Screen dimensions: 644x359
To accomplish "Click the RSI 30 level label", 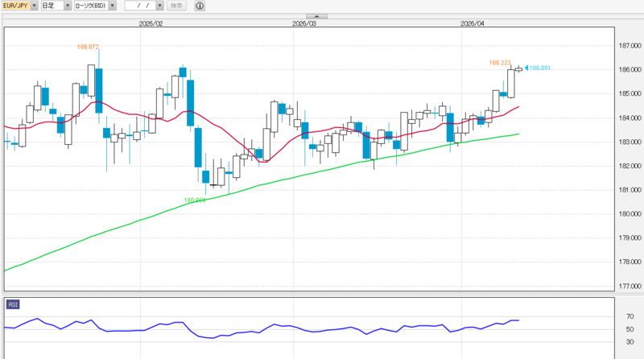I will click(630, 342).
